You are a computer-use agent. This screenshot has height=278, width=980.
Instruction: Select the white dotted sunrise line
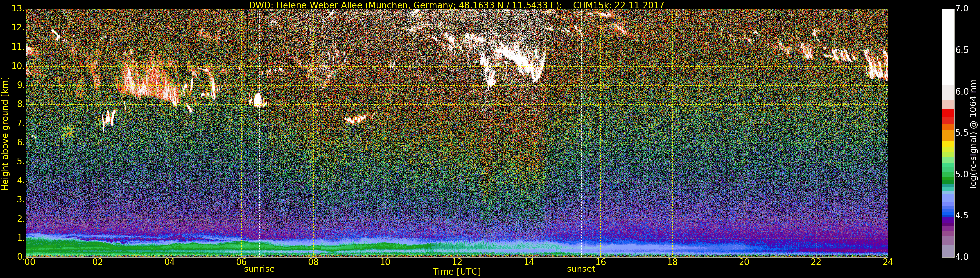[x=259, y=133]
